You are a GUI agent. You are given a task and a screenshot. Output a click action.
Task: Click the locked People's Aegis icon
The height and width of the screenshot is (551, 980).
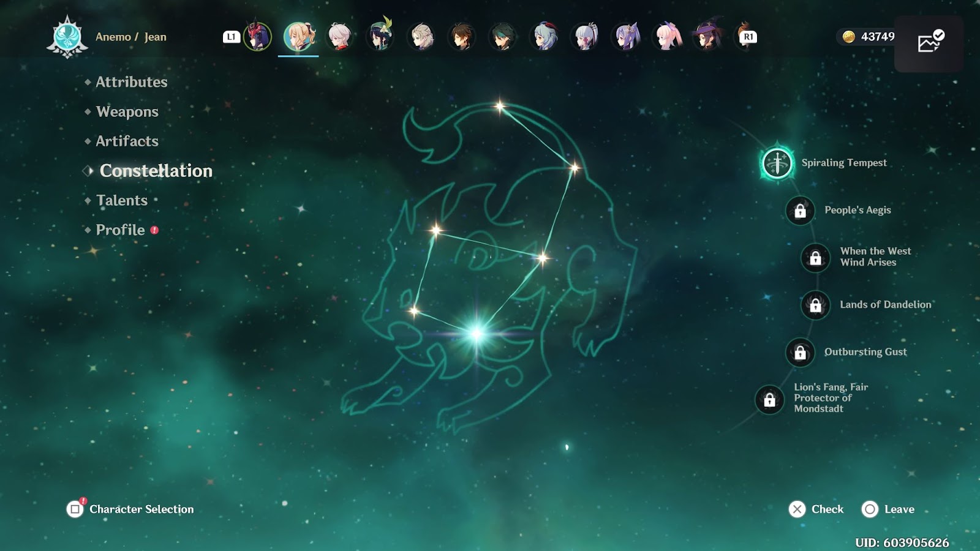coord(800,211)
